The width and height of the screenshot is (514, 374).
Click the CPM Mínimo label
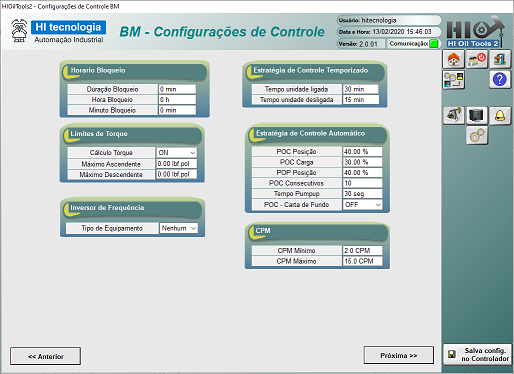click(296, 251)
